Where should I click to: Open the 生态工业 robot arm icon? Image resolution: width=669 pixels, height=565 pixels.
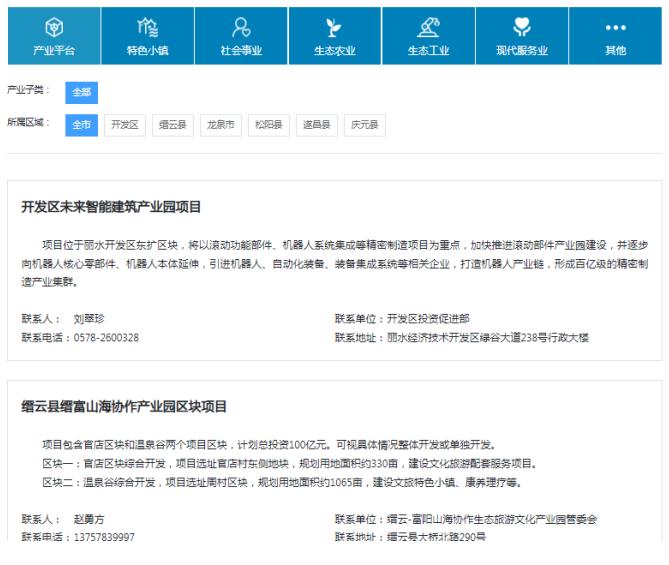[428, 26]
